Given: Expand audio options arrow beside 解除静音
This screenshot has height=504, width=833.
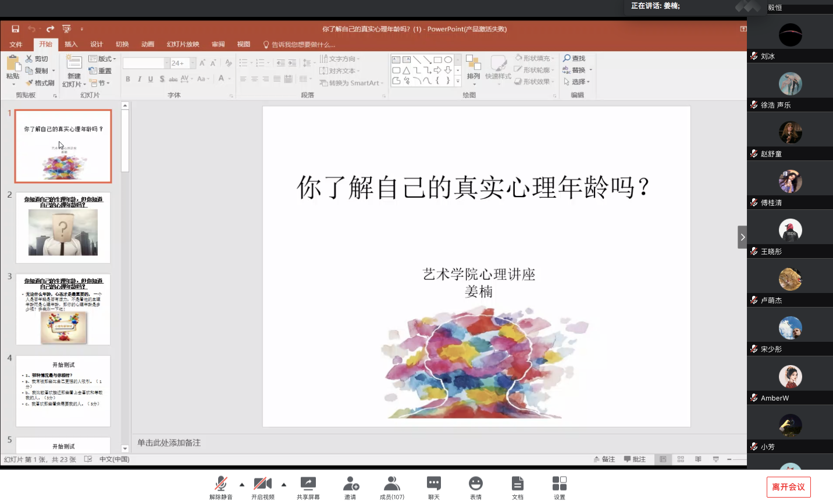Looking at the screenshot, I should pos(242,484).
